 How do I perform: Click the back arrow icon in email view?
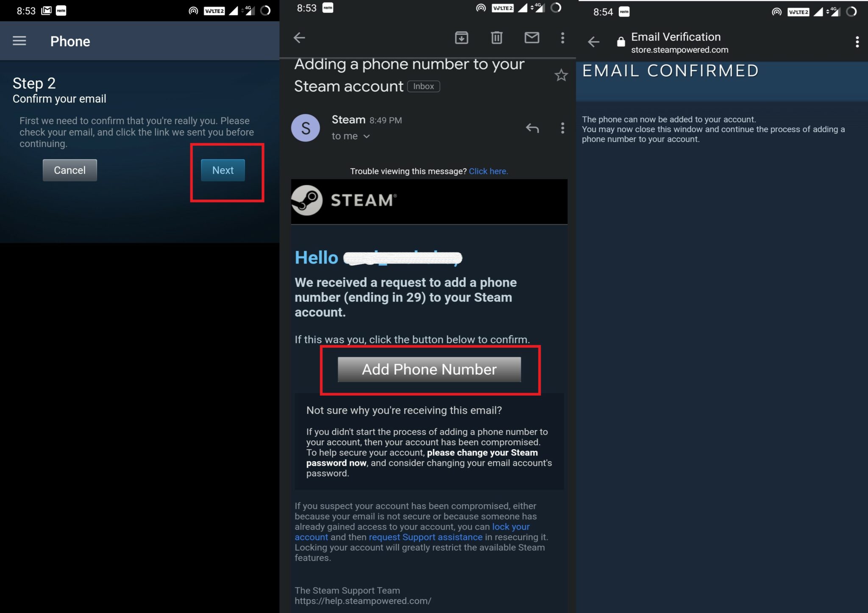299,37
